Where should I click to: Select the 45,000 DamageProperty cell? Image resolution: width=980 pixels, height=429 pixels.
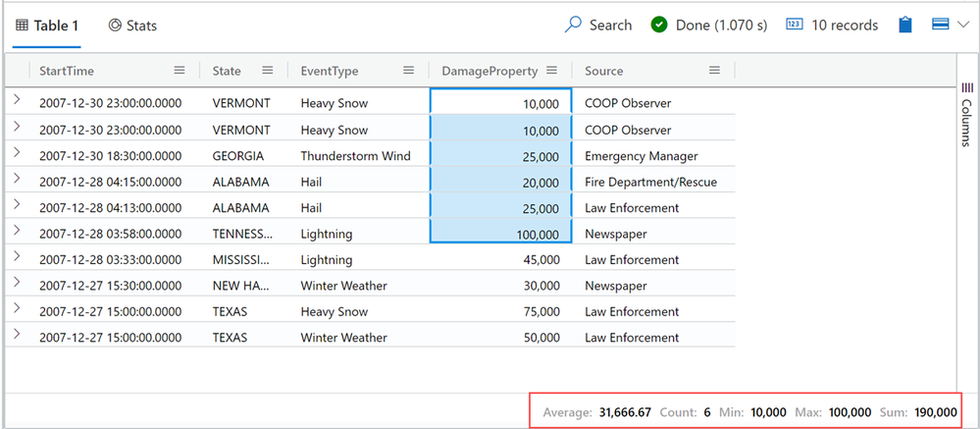[500, 259]
